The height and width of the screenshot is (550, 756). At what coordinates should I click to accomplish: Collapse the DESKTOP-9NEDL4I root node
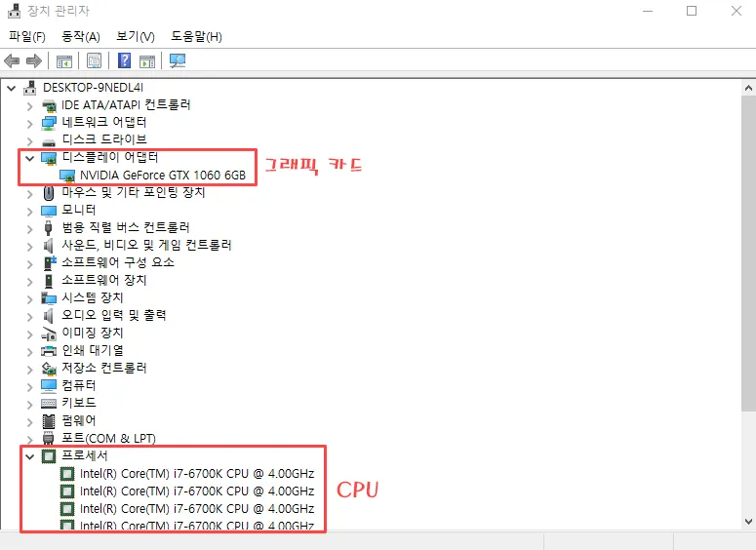pyautogui.click(x=12, y=88)
